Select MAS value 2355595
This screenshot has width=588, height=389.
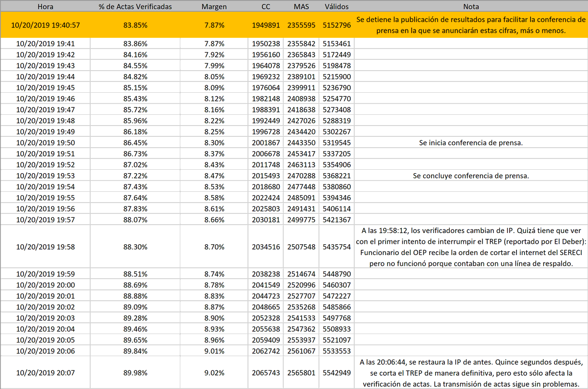[301, 25]
